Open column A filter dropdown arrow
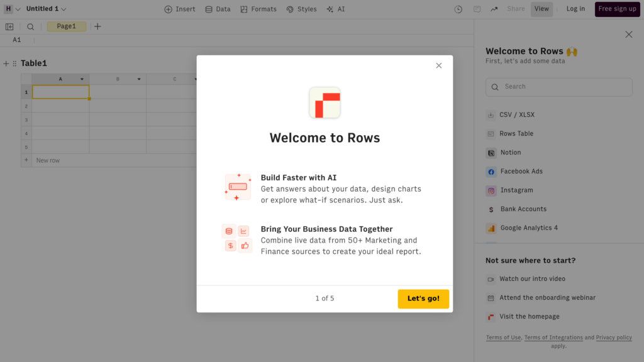Screen dimensions: 644x362 coord(82,79)
